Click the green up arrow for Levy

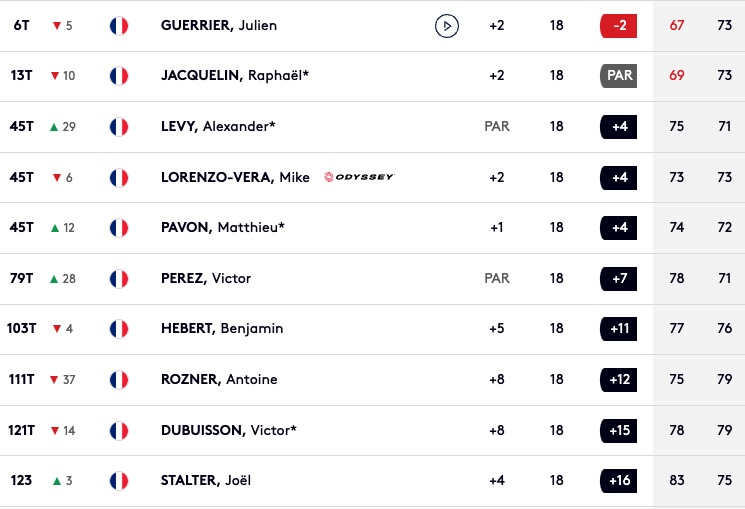pyautogui.click(x=54, y=126)
